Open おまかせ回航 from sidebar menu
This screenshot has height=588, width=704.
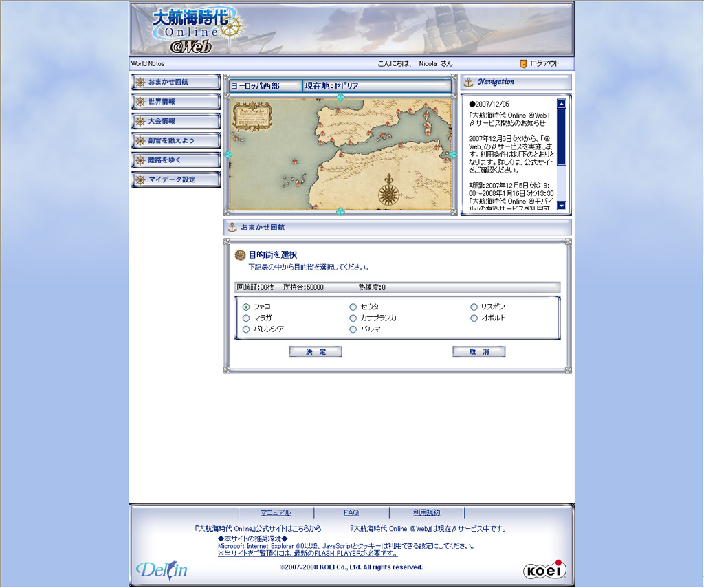pyautogui.click(x=176, y=83)
